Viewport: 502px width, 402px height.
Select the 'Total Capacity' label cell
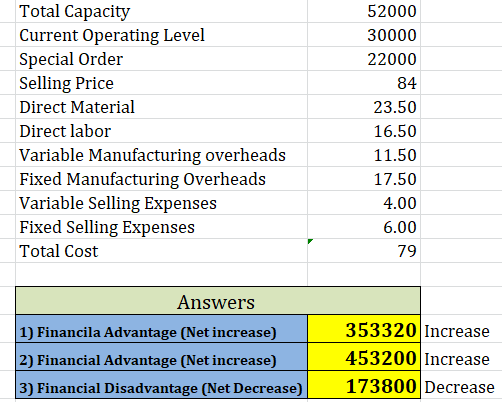(161, 11)
